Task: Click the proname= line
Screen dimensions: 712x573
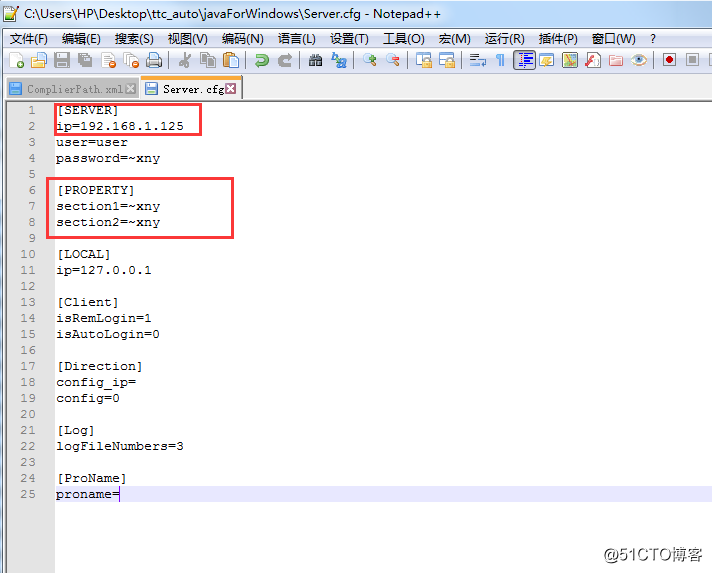Action: point(88,494)
